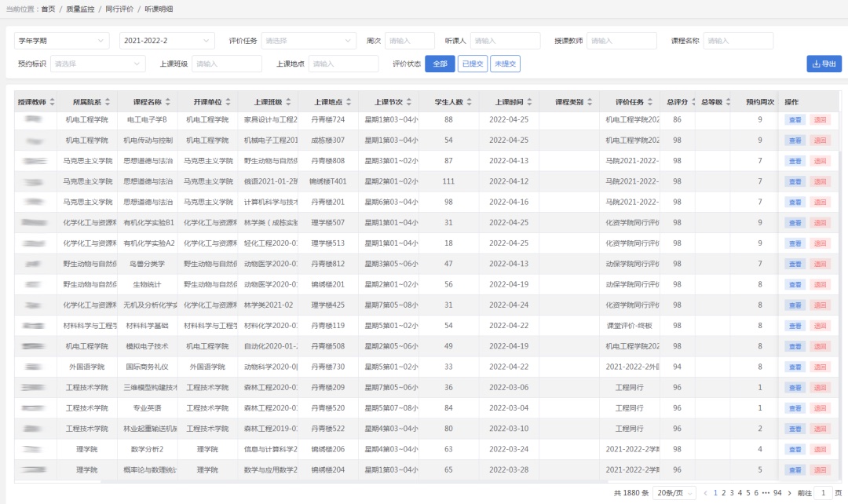Viewport: 848px width, 504px height.
Task: Open the 20条/页 page size dropdown
Action: 674,493
